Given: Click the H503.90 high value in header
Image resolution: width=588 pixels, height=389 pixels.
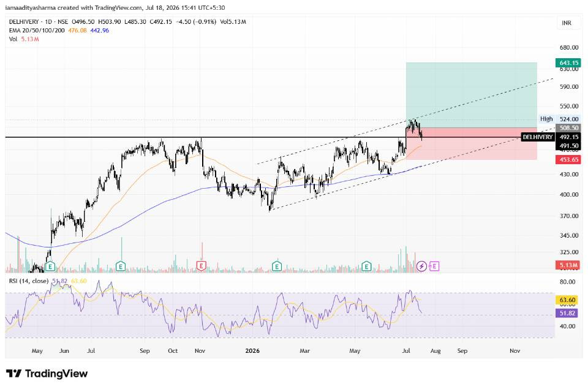Looking at the screenshot, I should click(110, 22).
